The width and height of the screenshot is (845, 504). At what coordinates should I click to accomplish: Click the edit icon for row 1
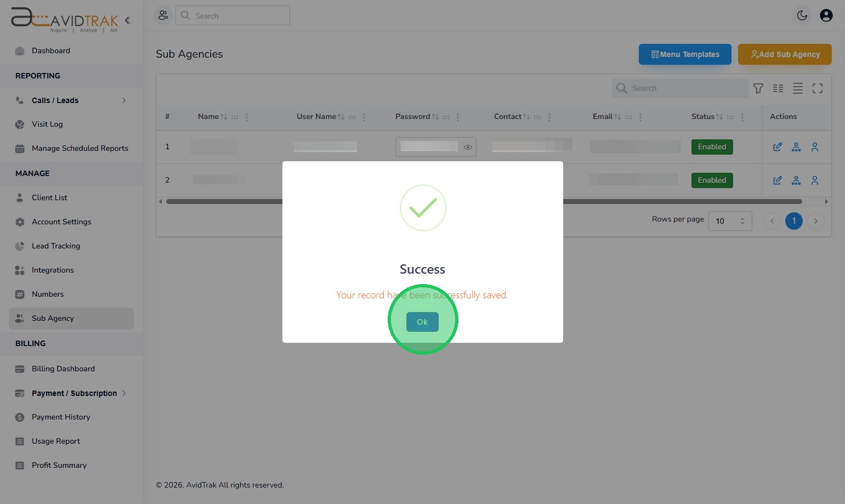point(777,147)
